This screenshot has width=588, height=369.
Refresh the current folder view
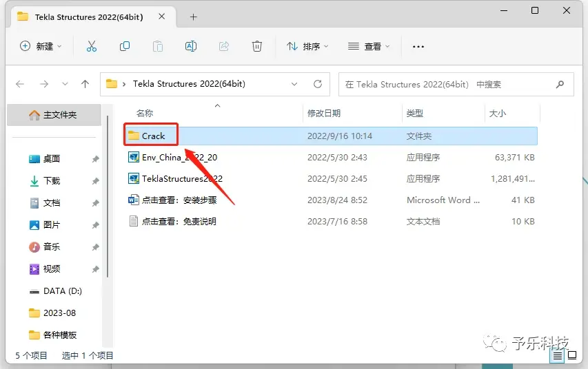pyautogui.click(x=318, y=84)
